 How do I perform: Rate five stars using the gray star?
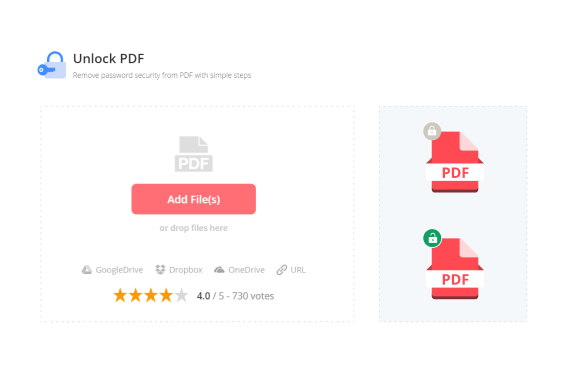click(182, 295)
